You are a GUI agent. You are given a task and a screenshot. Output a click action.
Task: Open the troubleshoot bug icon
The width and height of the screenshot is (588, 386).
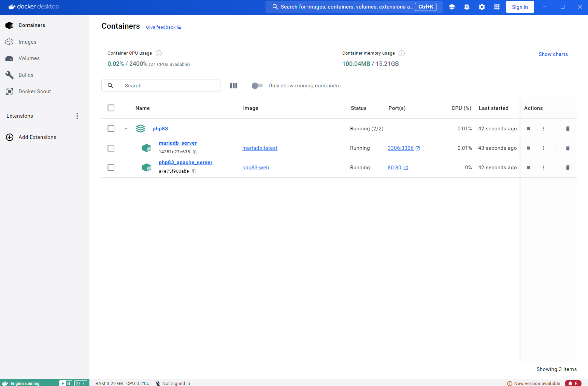[x=467, y=7]
